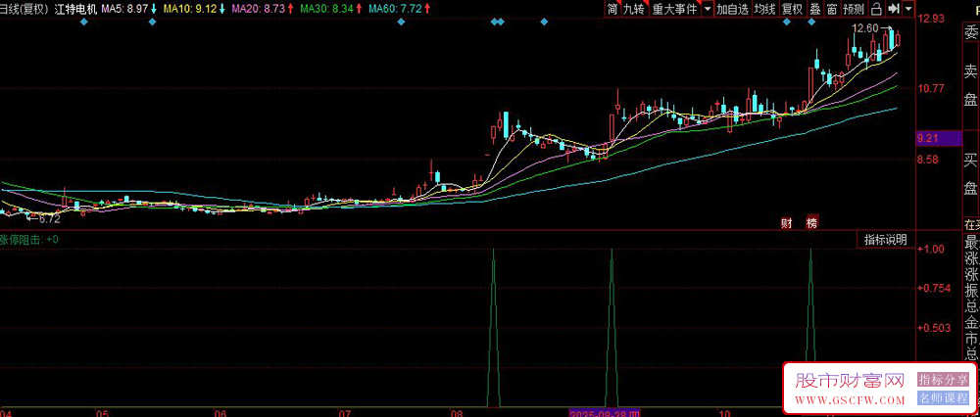Select the 委 tab in the right sidebar
This screenshot has width=980, height=417.
[x=970, y=32]
